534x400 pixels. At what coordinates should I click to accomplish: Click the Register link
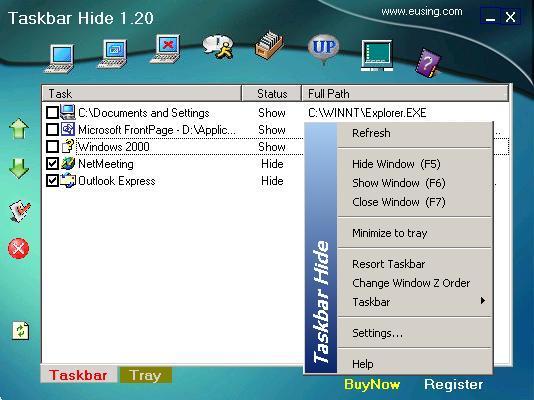pyautogui.click(x=453, y=385)
